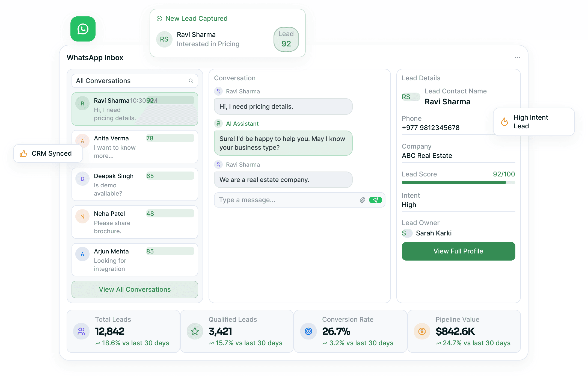588x378 pixels.
Task: Click the user icon above 'Hi, I need pricing details.'
Action: [218, 91]
